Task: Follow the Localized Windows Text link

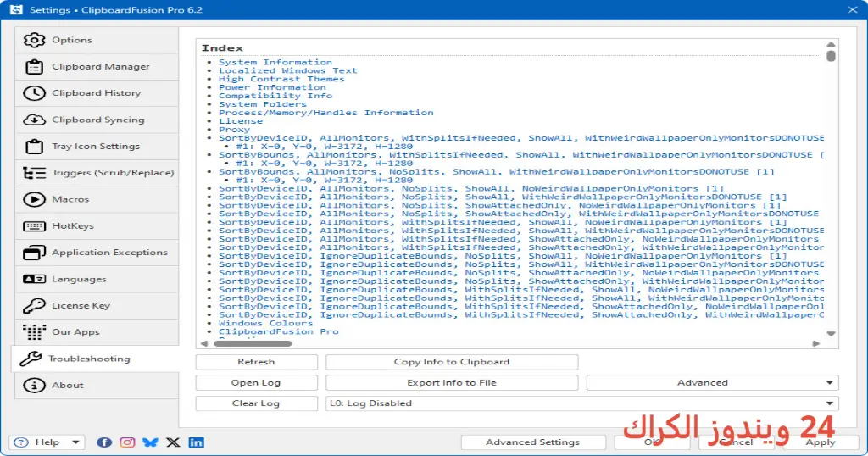Action: (x=288, y=70)
